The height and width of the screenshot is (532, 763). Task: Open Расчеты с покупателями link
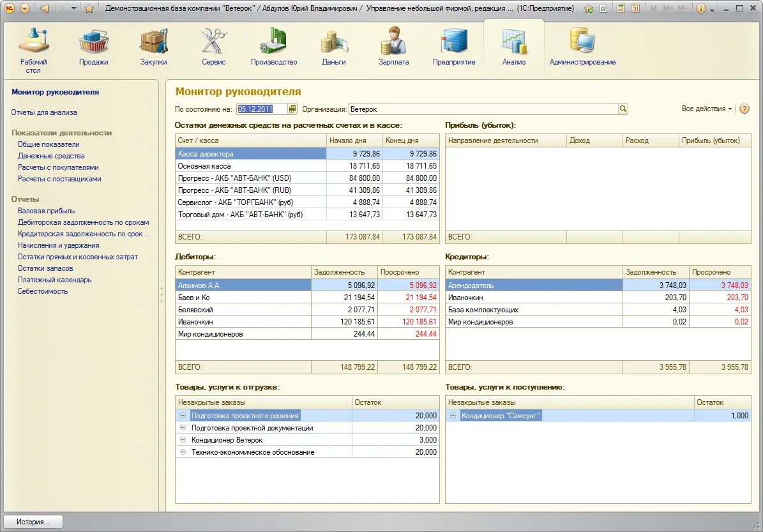[58, 167]
